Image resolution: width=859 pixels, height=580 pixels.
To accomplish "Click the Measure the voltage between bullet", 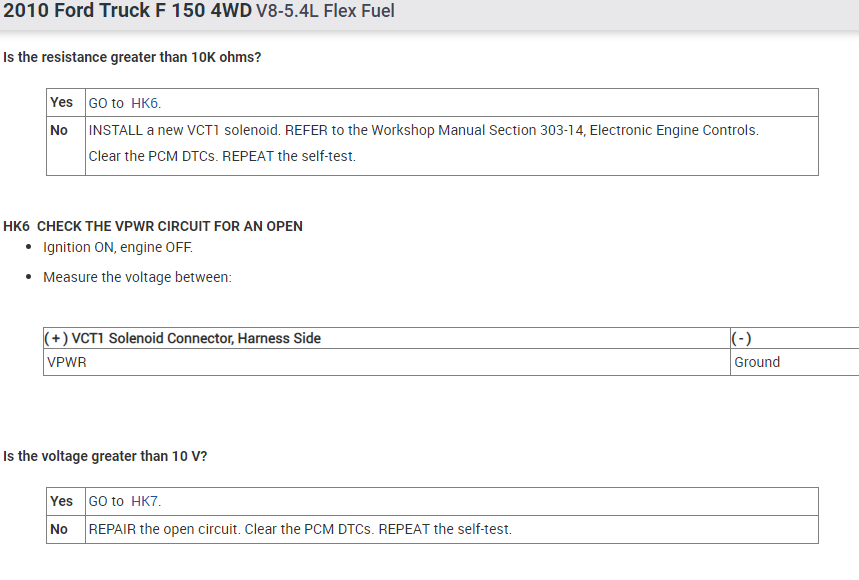I will 137,277.
